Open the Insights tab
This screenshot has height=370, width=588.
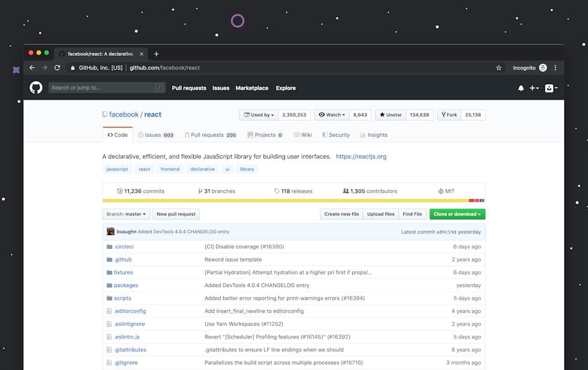tap(373, 135)
